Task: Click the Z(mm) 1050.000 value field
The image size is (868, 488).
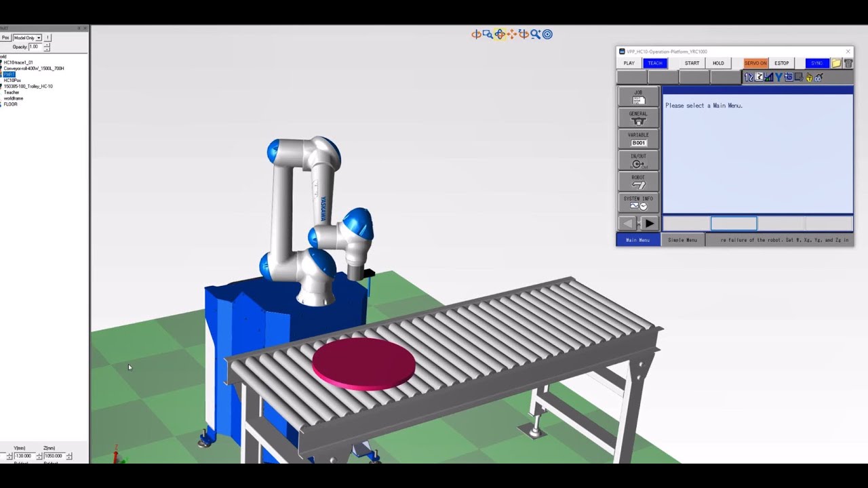Action: [x=54, y=456]
